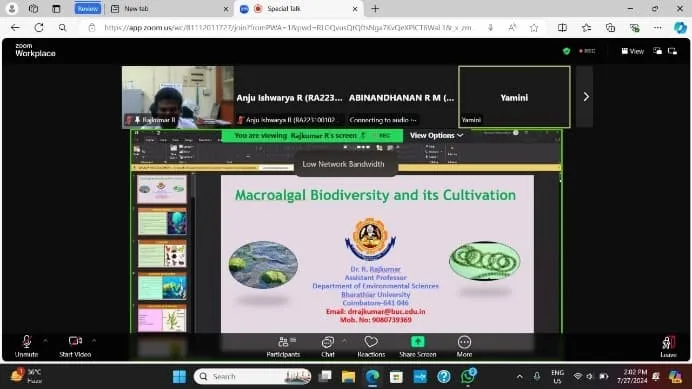Go back in the browser
692x389 pixels.
pos(15,27)
